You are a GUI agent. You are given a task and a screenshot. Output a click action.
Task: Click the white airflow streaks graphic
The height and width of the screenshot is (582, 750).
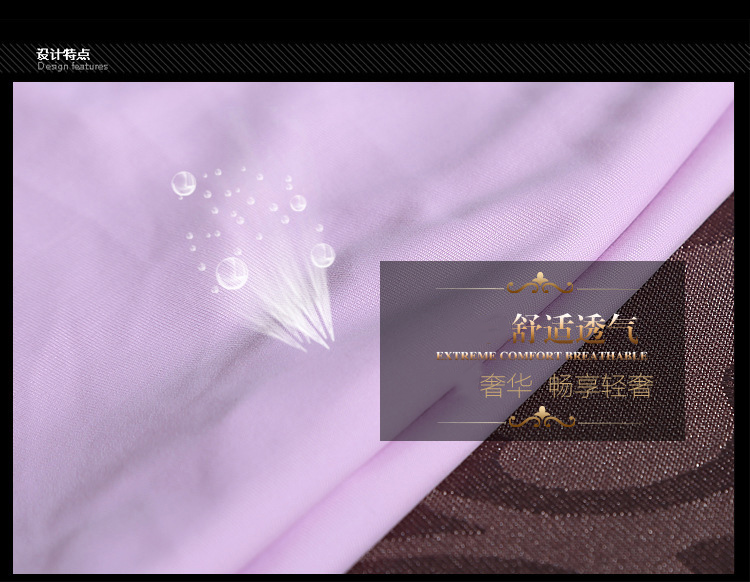[298, 318]
